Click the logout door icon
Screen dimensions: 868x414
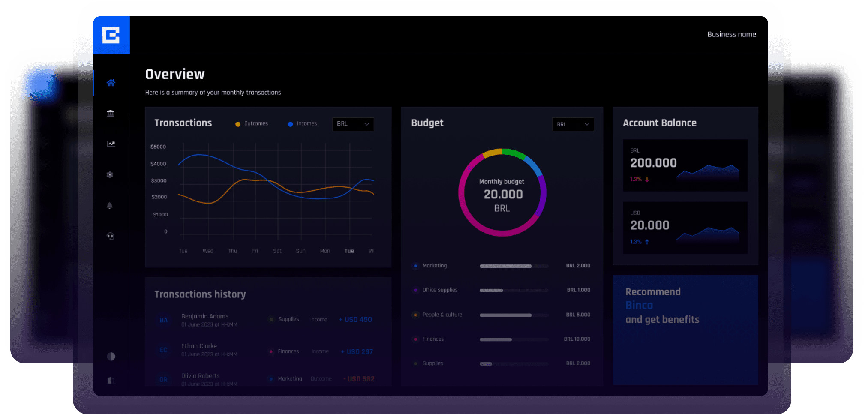coord(111,381)
